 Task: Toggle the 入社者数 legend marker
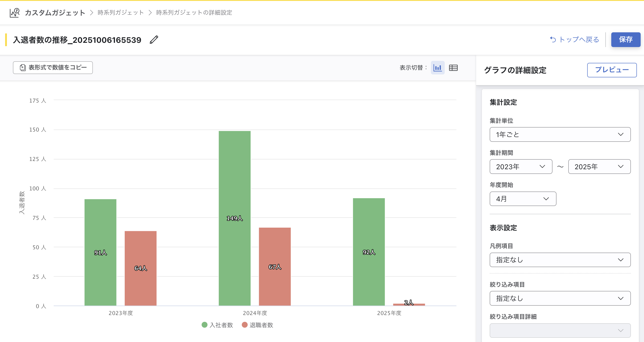click(204, 325)
